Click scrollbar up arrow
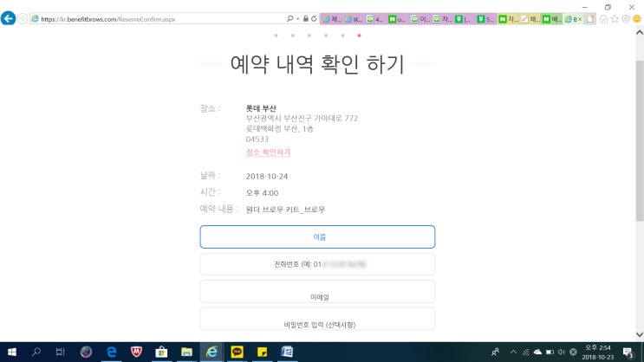 pyautogui.click(x=640, y=32)
